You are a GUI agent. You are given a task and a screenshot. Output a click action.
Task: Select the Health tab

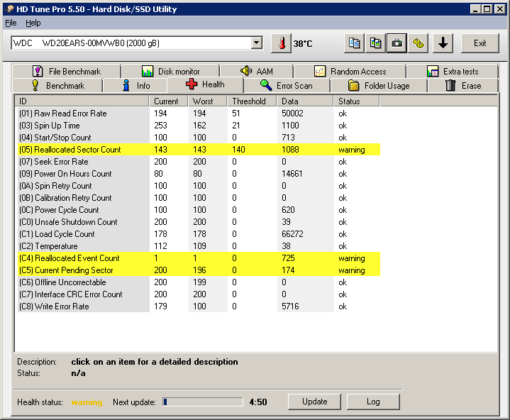pos(205,84)
